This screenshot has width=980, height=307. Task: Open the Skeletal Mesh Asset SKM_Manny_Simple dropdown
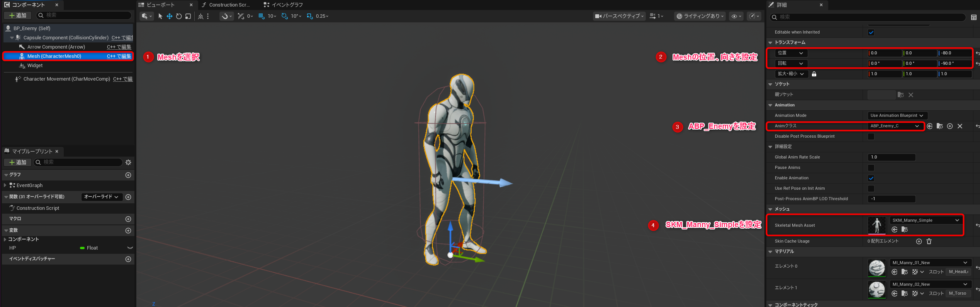[x=926, y=220]
